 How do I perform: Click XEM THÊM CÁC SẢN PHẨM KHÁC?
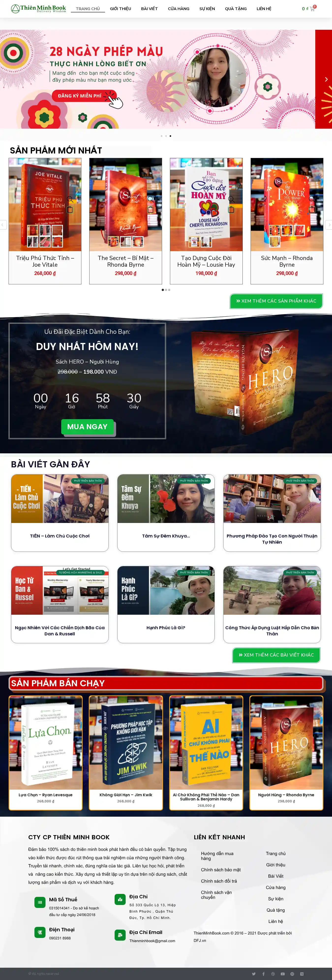[x=276, y=301]
